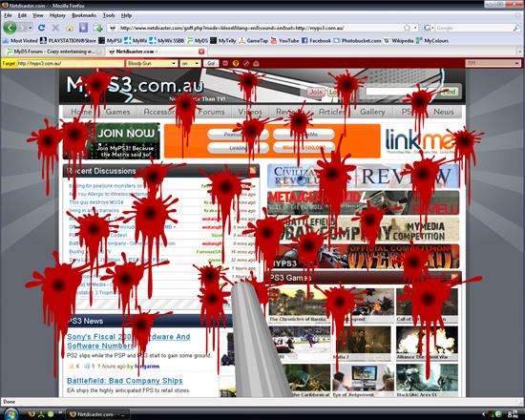Click the Firefox quick launch icon in taskbar

click(31, 414)
